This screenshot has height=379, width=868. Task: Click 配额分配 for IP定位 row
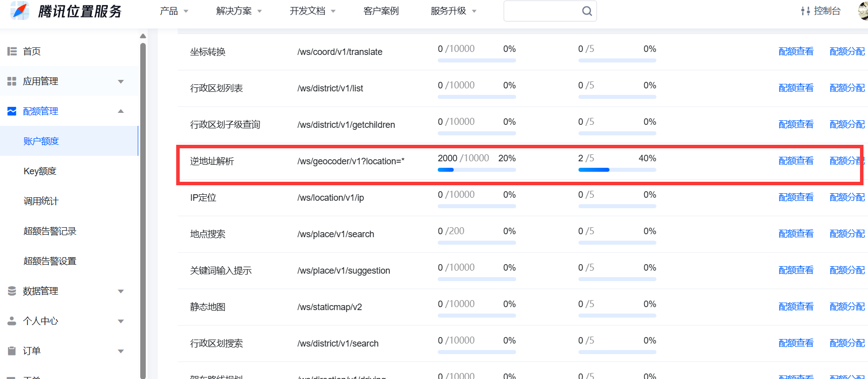click(x=848, y=197)
